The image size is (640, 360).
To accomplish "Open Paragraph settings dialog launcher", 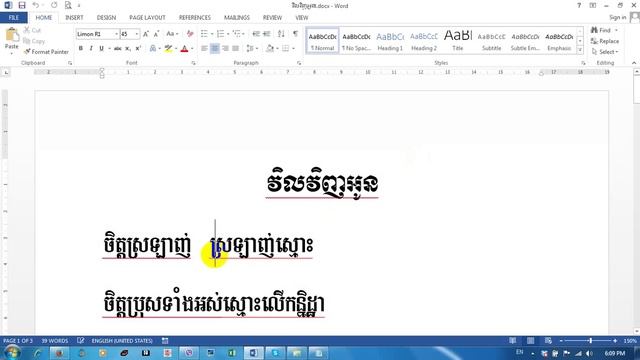I will point(299,63).
